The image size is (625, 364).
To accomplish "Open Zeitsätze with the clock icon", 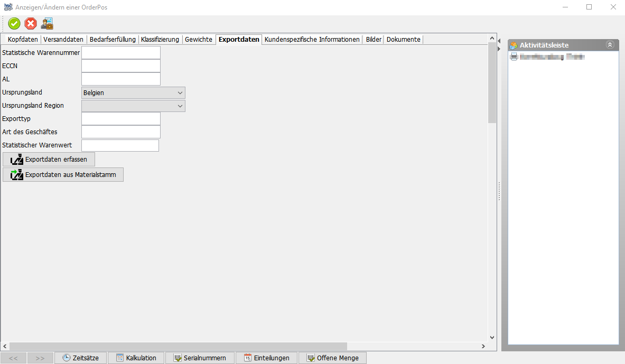I will click(81, 358).
